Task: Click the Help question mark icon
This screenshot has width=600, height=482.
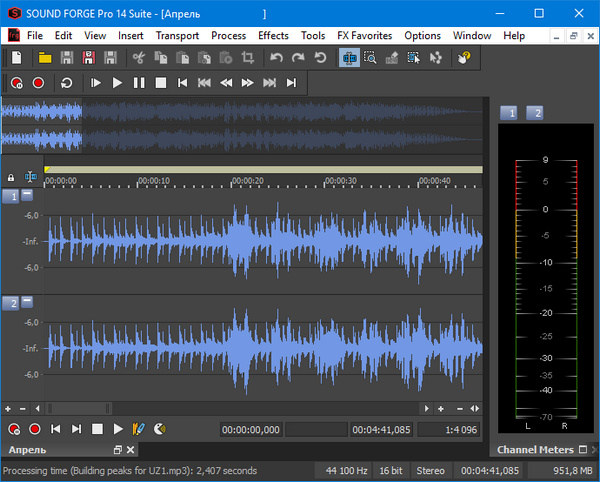Action: click(464, 58)
